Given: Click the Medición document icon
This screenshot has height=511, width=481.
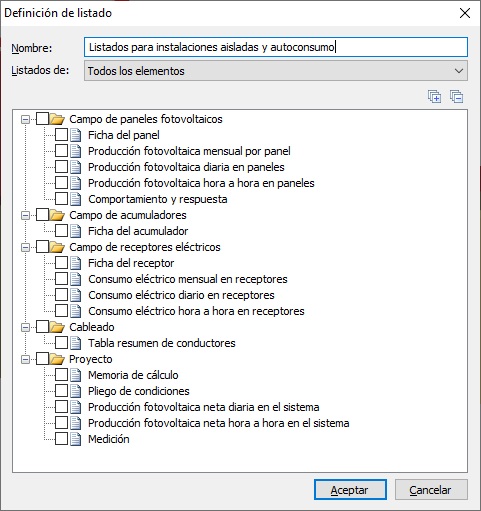Looking at the screenshot, I should click(x=76, y=439).
